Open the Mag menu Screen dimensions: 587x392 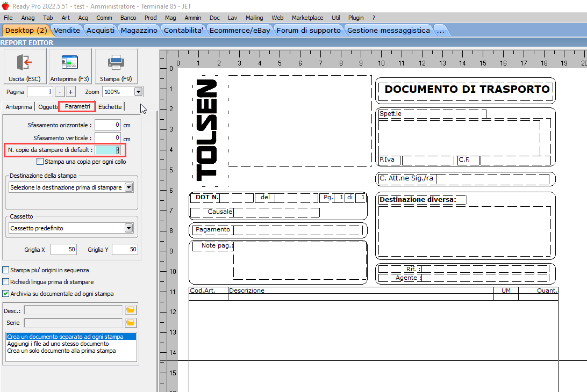click(x=170, y=18)
